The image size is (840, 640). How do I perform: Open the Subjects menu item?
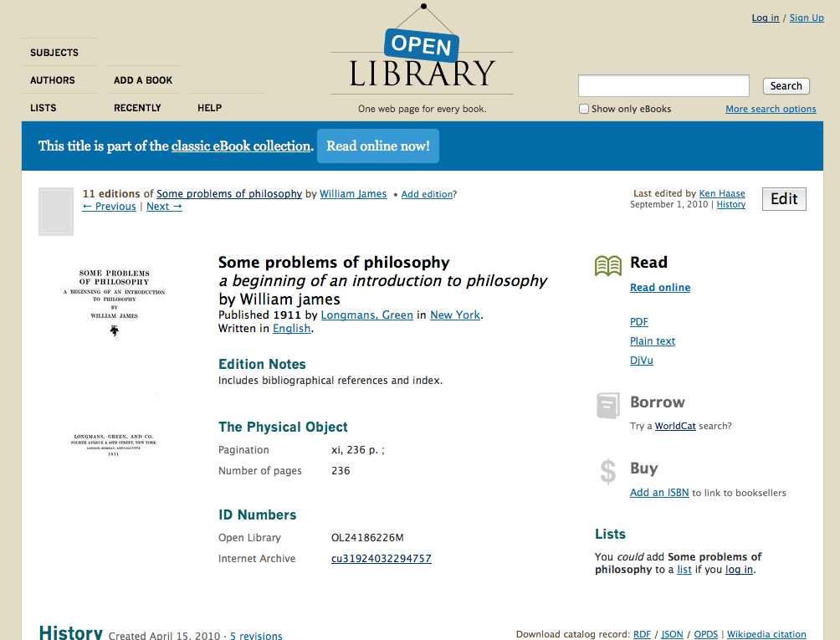pos(54,53)
